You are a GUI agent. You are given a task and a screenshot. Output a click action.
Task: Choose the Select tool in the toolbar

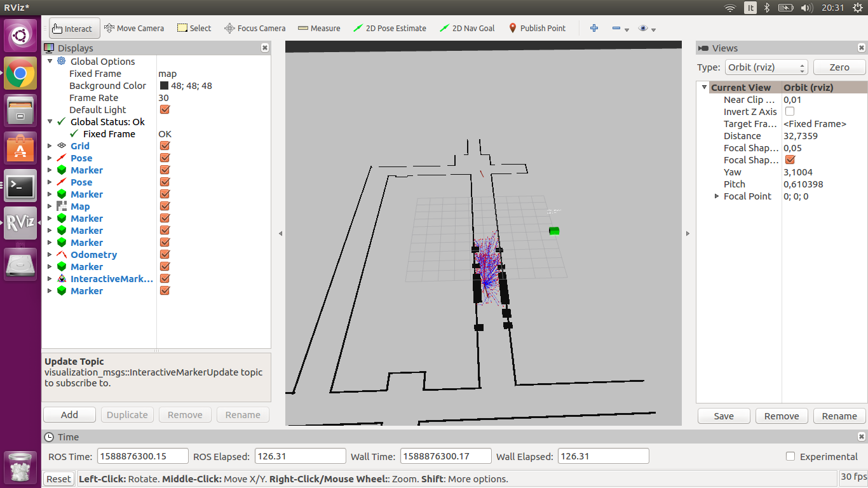(x=194, y=28)
